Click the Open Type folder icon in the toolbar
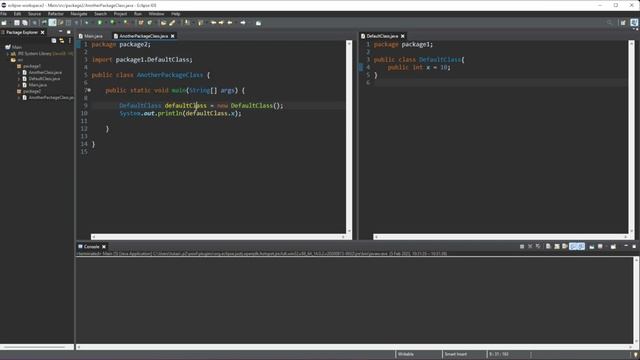This screenshot has height=360, width=640. point(163,23)
